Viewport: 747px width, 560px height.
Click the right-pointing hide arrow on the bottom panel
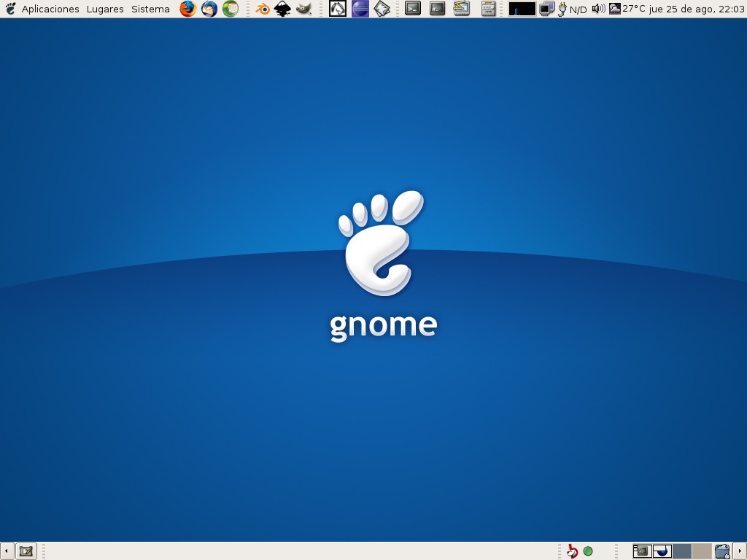point(740,551)
